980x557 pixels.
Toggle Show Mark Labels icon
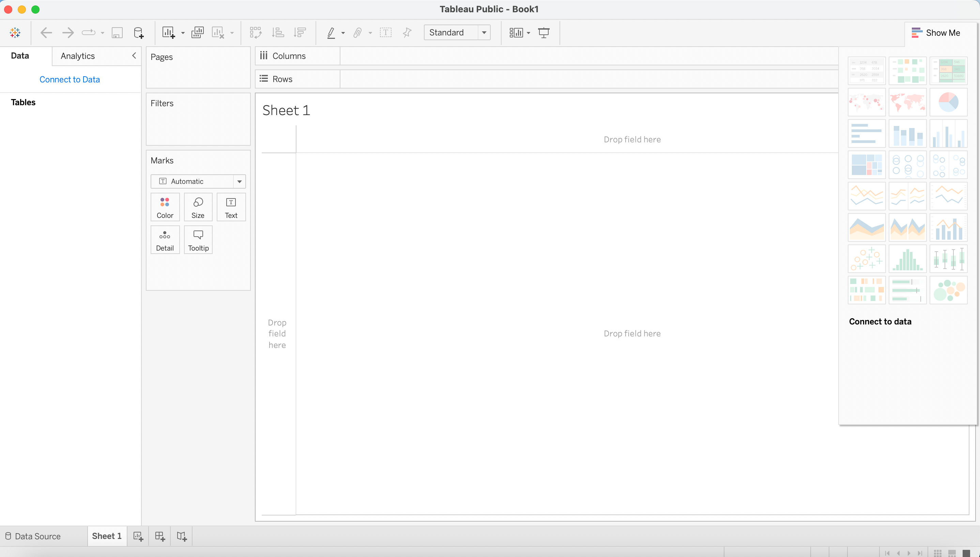[x=385, y=33]
